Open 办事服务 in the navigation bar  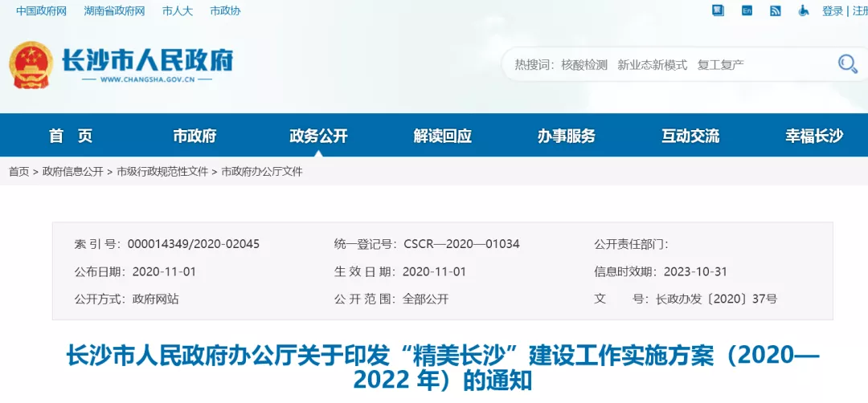pyautogui.click(x=567, y=136)
